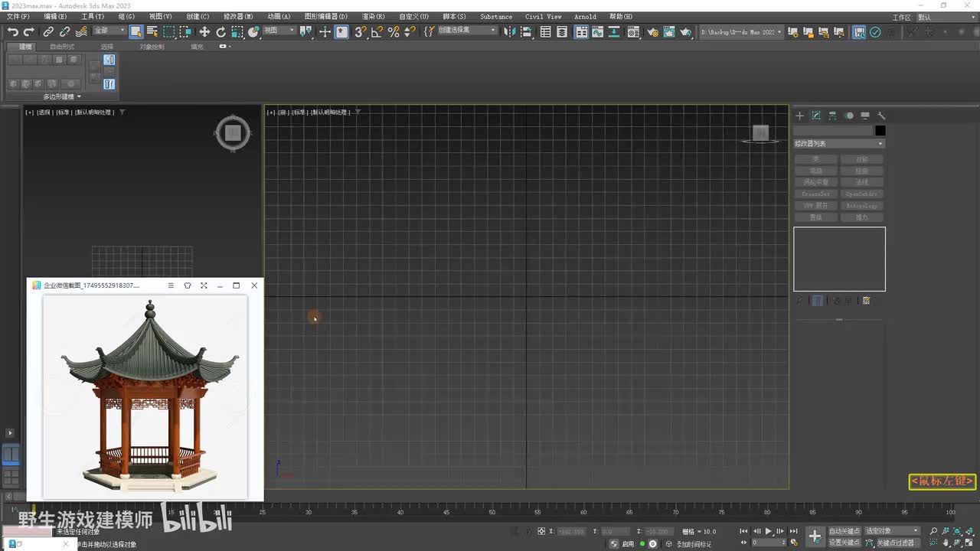Open the 修改器(M) menu
980x551 pixels.
click(x=238, y=17)
